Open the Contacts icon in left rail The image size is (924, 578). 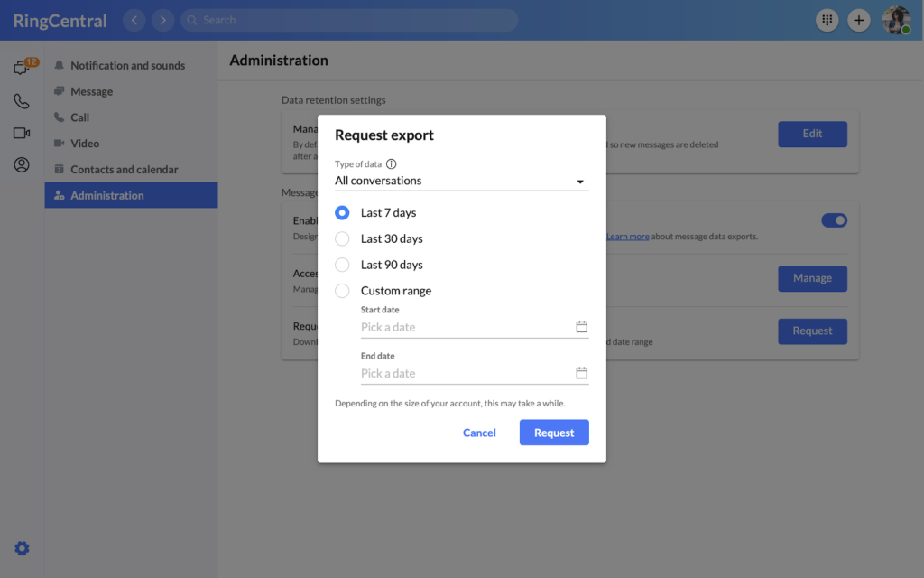tap(22, 164)
